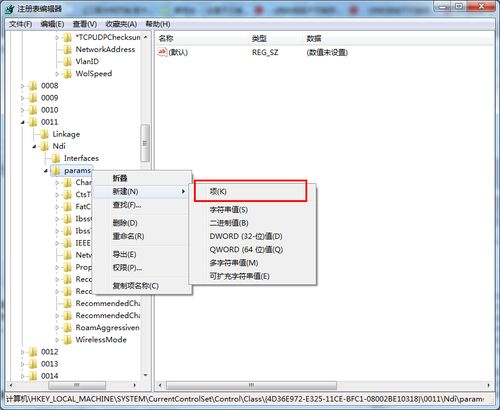Click the (数值未设置) data cell
Viewport: 500px width, 410px height.
tap(327, 52)
